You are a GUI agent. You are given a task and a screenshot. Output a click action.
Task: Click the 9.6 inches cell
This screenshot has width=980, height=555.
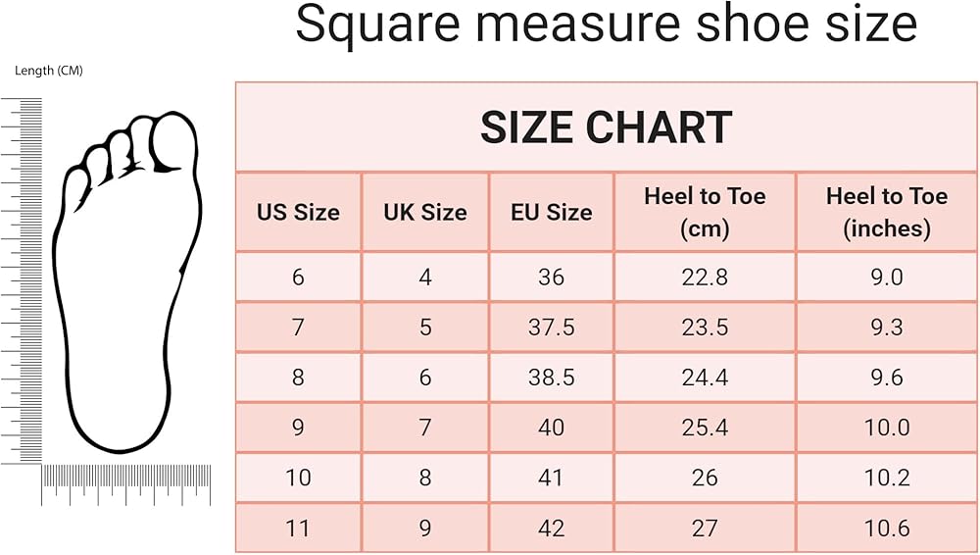pyautogui.click(x=887, y=378)
